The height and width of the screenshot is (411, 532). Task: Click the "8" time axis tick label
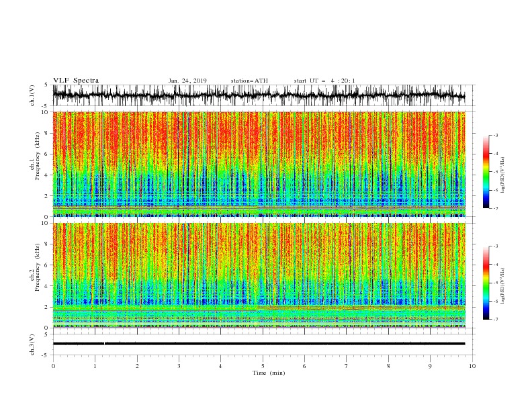(x=388, y=366)
